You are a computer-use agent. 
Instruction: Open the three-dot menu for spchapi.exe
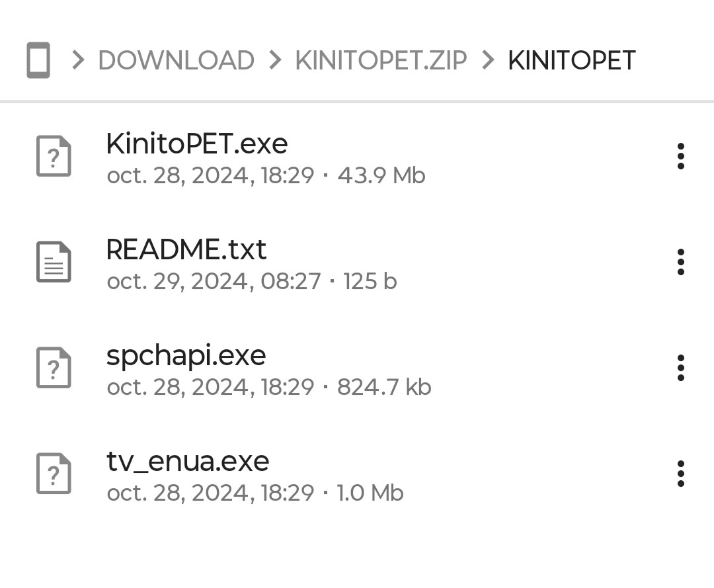pyautogui.click(x=680, y=368)
